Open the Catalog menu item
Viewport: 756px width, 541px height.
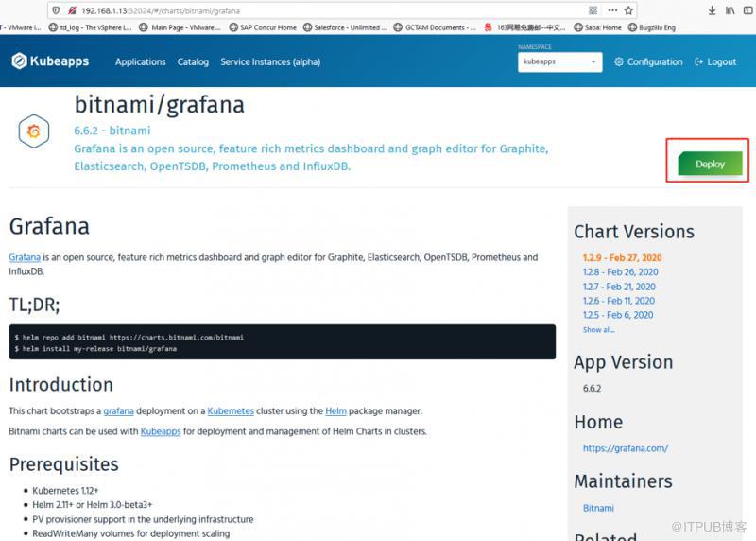pos(193,61)
